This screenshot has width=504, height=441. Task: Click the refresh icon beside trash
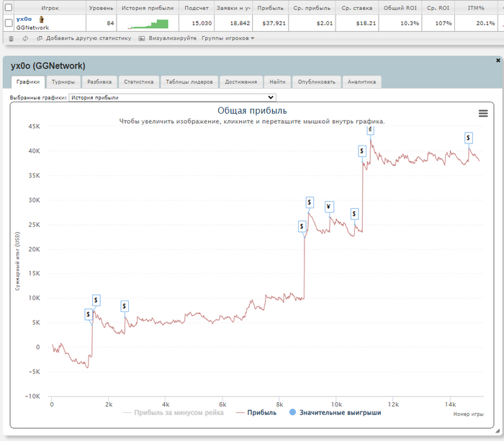(x=25, y=38)
